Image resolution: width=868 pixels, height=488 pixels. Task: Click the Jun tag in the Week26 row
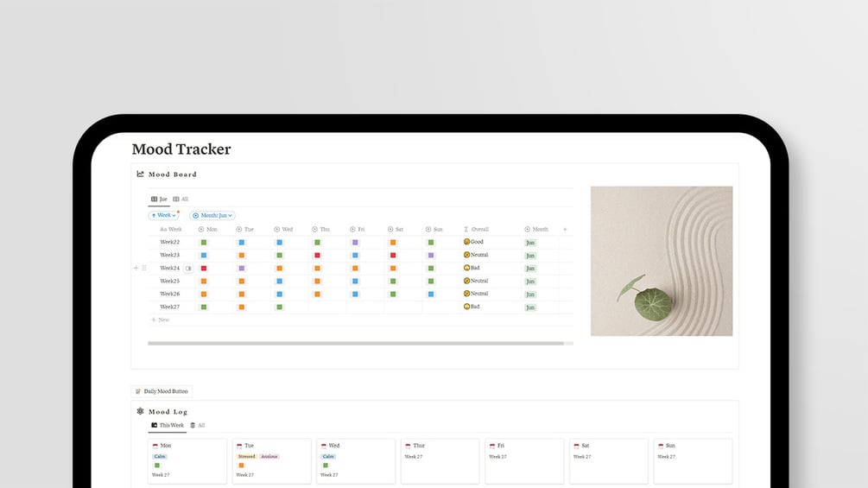[x=530, y=295]
